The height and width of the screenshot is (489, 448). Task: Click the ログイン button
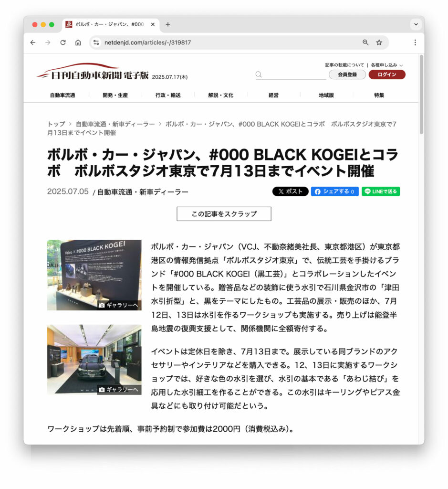386,74
